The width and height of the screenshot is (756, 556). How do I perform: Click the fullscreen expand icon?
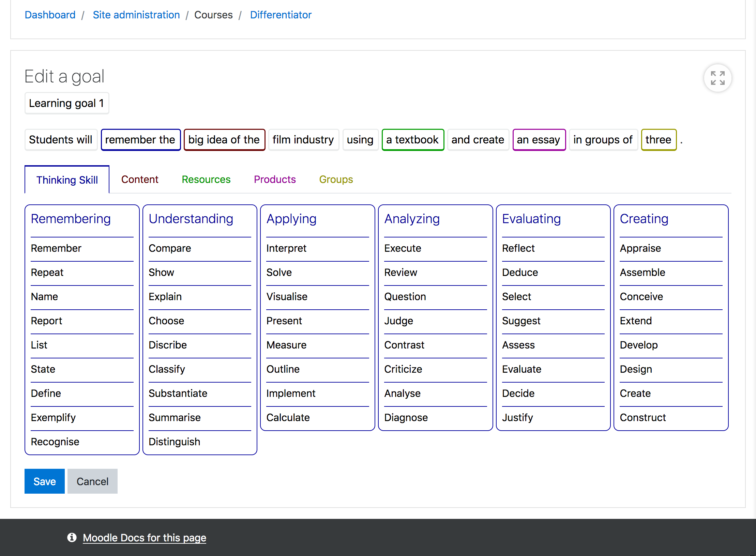[x=717, y=78]
